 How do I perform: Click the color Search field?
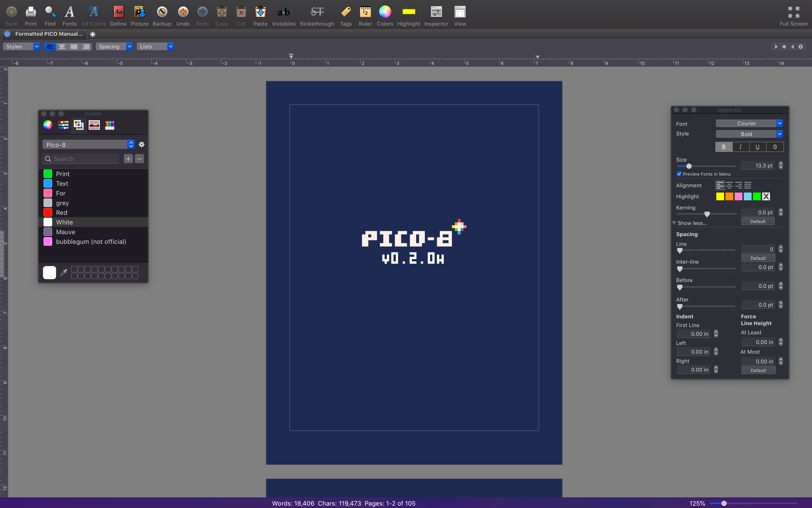pos(81,159)
